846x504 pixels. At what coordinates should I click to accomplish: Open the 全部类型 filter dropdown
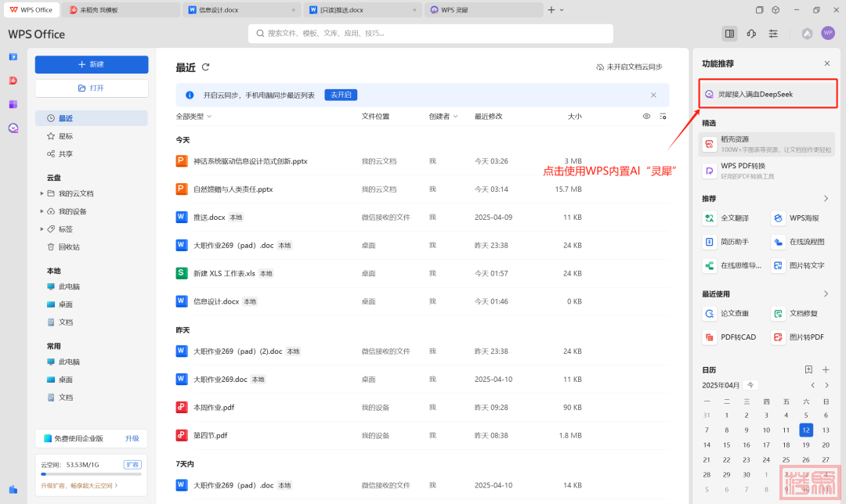pyautogui.click(x=193, y=117)
